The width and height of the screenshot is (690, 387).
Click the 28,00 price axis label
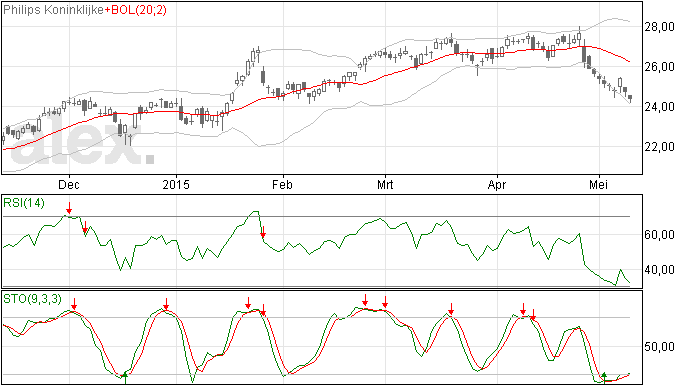[x=660, y=27]
